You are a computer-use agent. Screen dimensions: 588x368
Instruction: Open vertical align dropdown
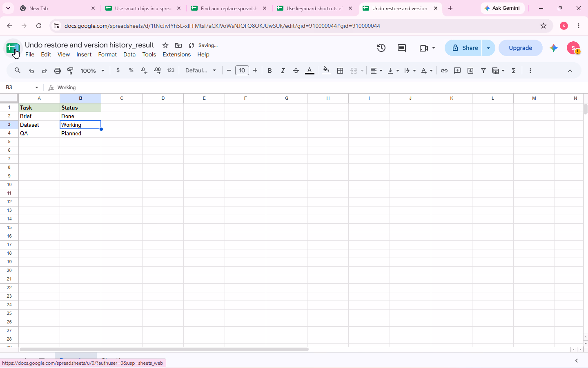393,71
